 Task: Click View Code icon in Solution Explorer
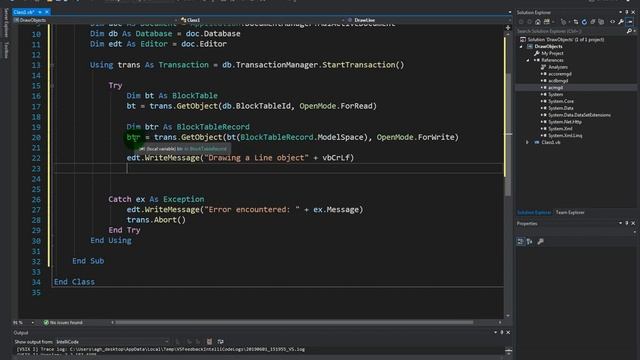(612, 22)
